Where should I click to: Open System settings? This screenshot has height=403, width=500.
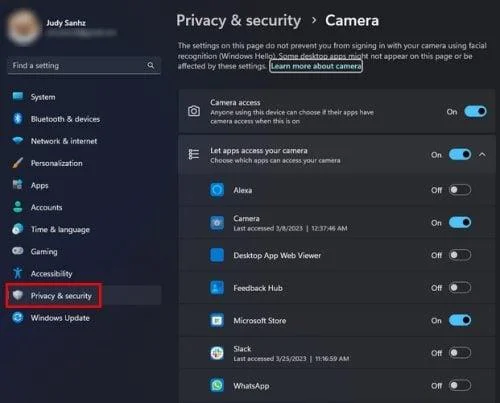tap(85, 97)
